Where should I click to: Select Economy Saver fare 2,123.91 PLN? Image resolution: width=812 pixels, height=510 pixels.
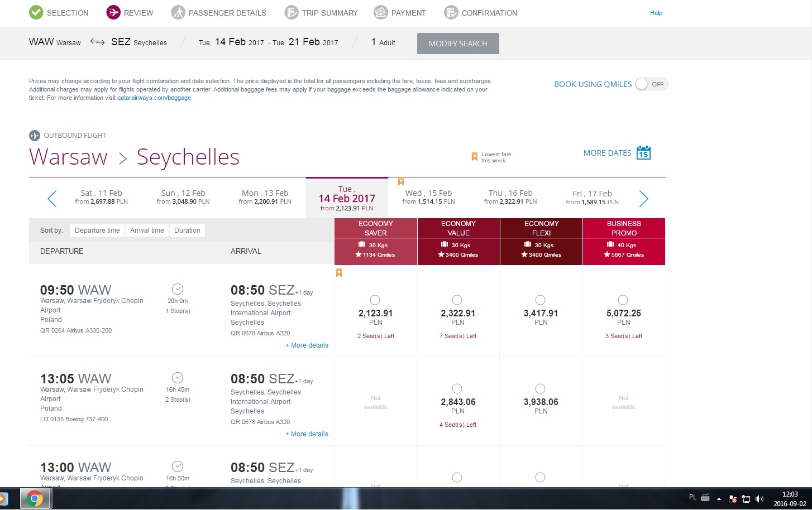375,300
